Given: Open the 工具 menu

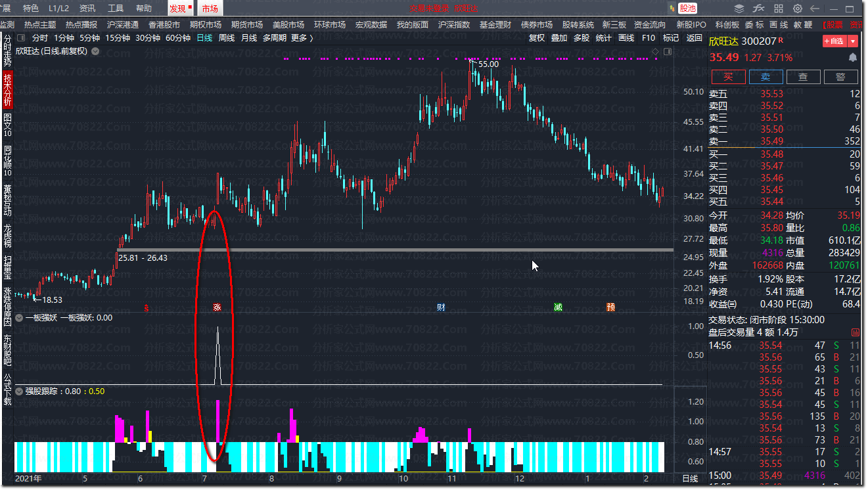Looking at the screenshot, I should (116, 9).
